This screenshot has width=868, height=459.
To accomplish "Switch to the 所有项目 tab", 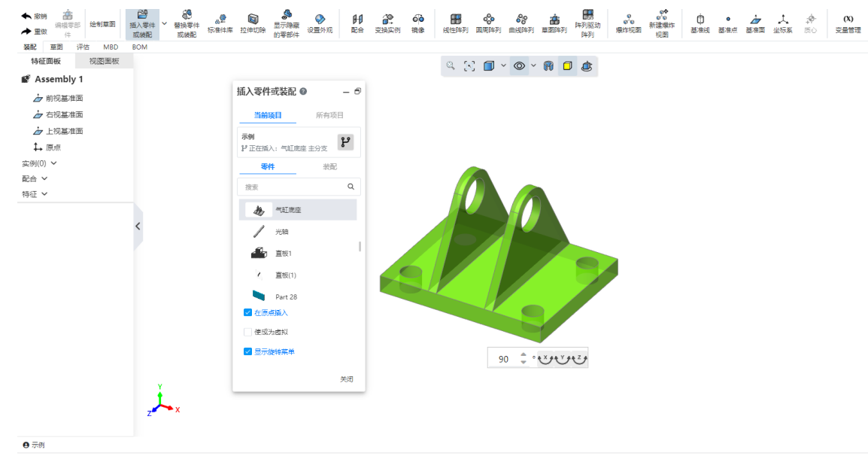I will [329, 115].
